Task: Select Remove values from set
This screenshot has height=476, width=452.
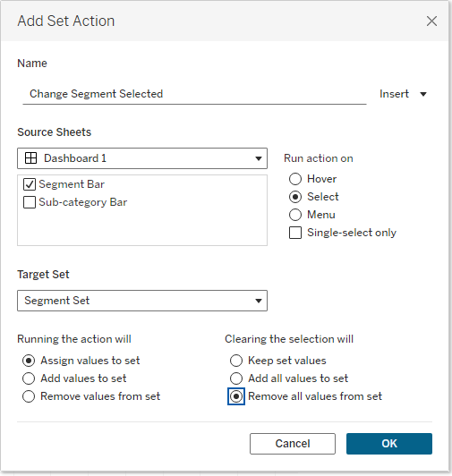Action: 29,396
